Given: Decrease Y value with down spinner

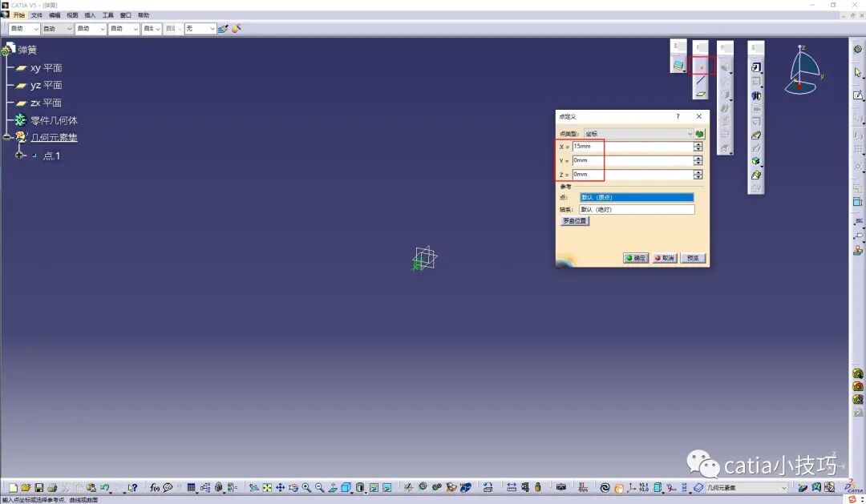Looking at the screenshot, I should pyautogui.click(x=698, y=163).
